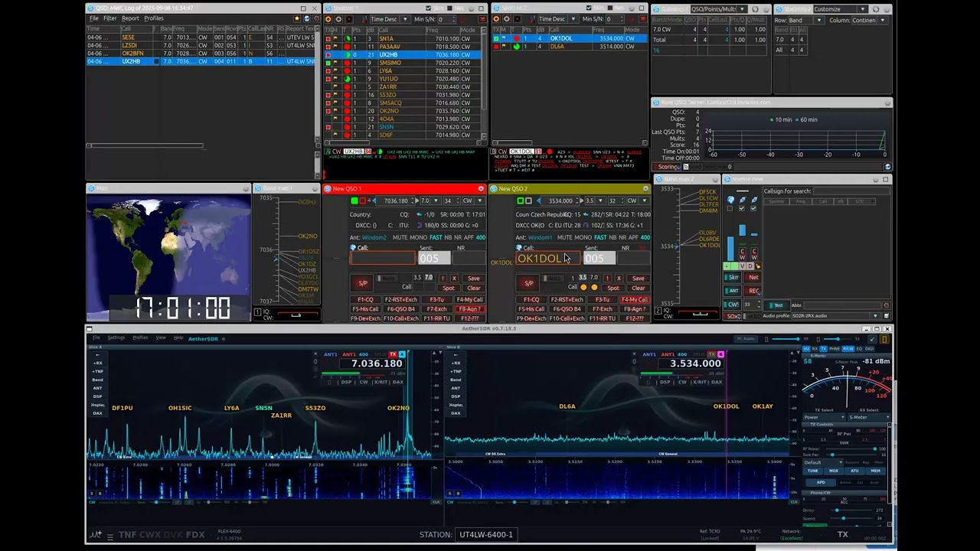The image size is (980, 551).
Task: Click the green square indicator in New QSO 1
Action: (354, 201)
